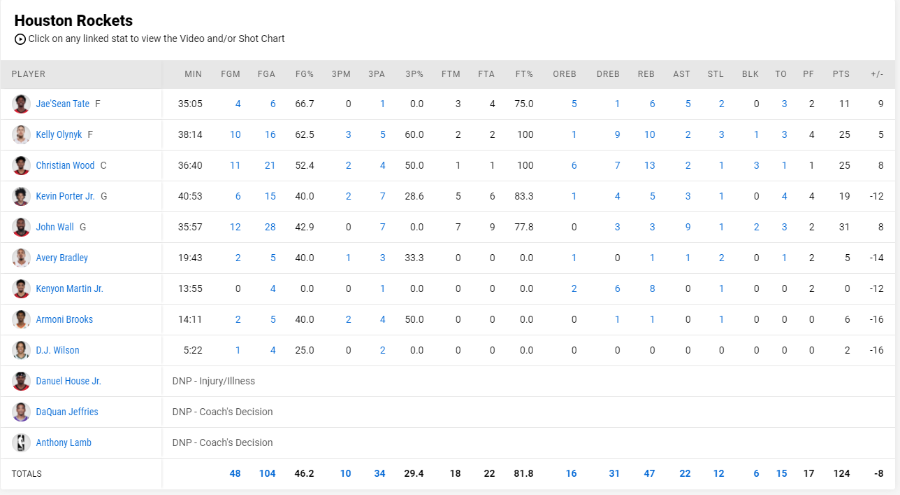The image size is (900, 495).
Task: View team total 15 turnovers
Action: pos(782,474)
